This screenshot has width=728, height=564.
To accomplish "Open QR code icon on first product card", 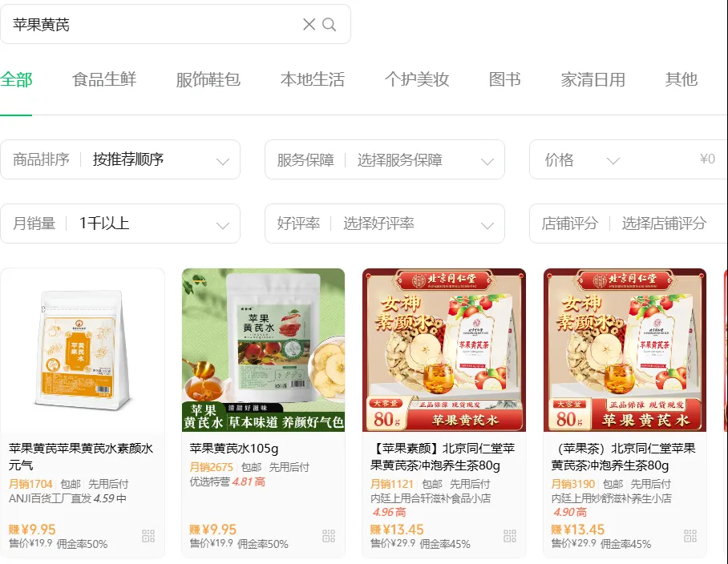I will [148, 536].
